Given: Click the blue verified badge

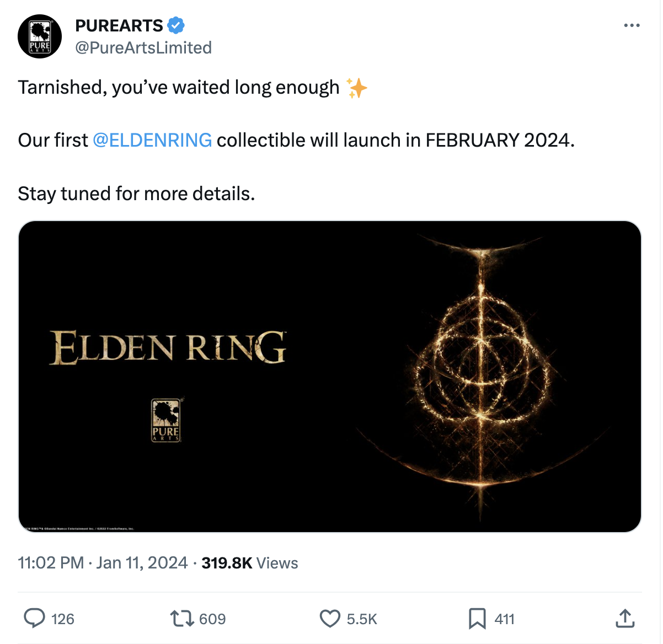Looking at the screenshot, I should (176, 25).
